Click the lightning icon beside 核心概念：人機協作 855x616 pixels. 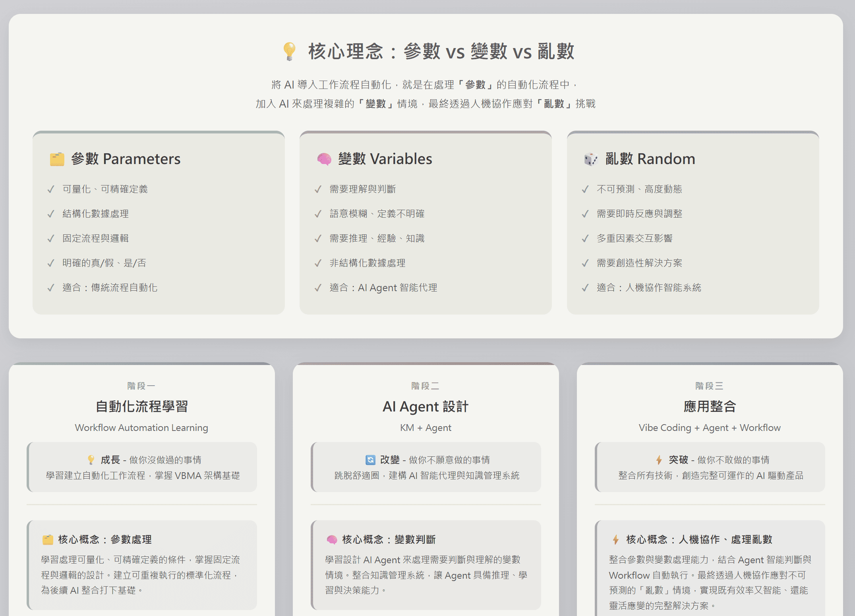coord(615,540)
